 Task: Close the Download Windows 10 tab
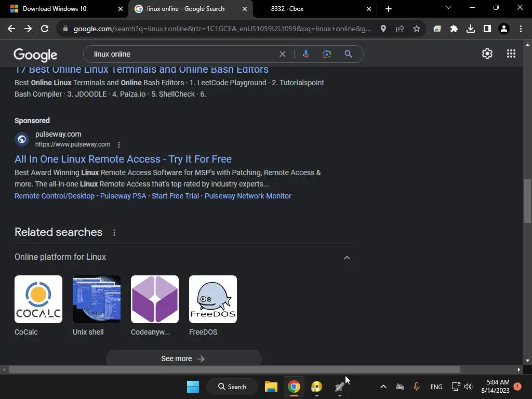pyautogui.click(x=121, y=9)
